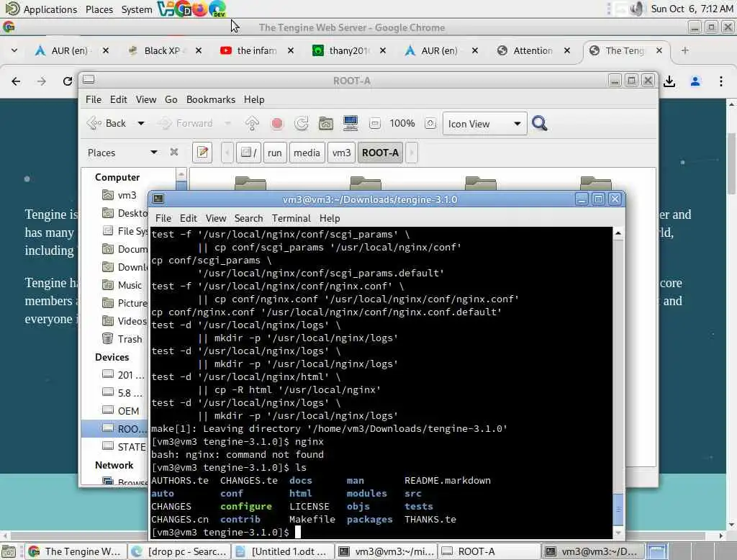Close the Places side pane
The width and height of the screenshot is (737, 560).
174,152
